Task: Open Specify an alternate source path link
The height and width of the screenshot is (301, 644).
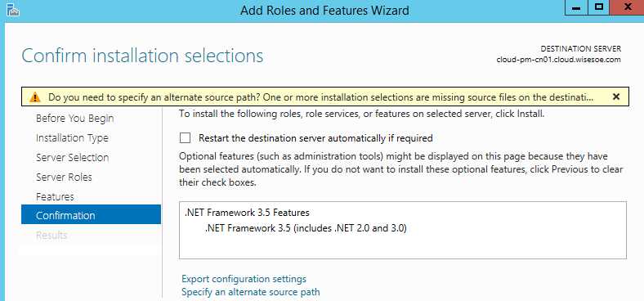Action: (251, 292)
